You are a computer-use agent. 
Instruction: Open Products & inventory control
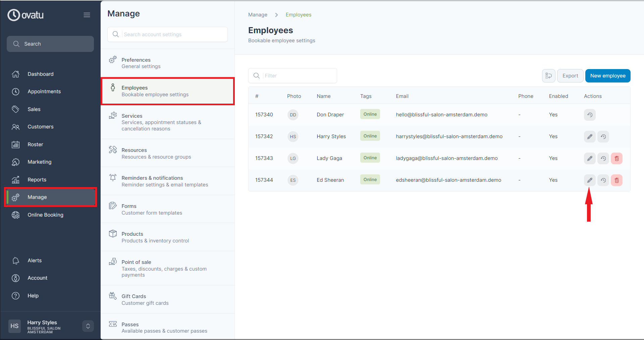[x=168, y=237]
